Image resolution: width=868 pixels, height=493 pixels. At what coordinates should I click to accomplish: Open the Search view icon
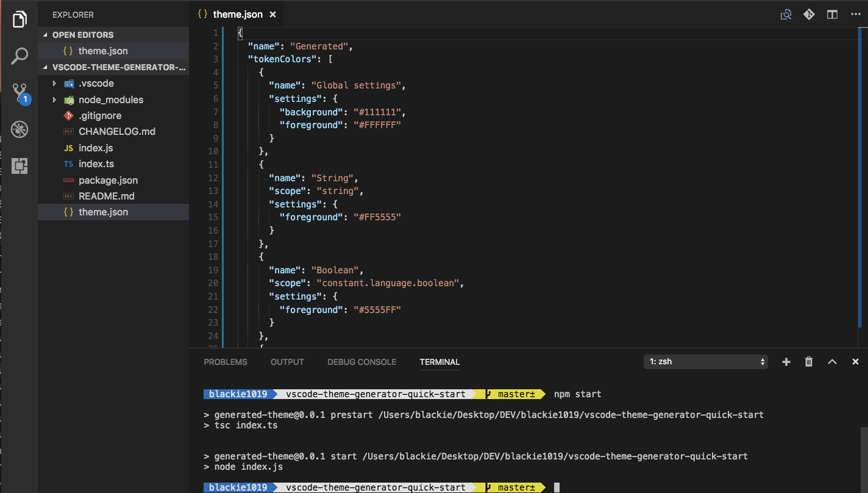tap(20, 56)
